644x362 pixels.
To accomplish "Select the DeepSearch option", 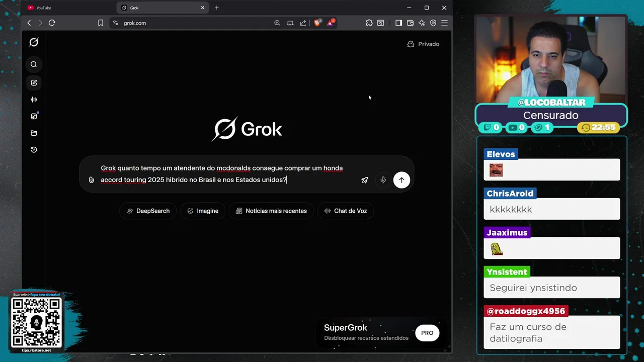I will point(148,211).
